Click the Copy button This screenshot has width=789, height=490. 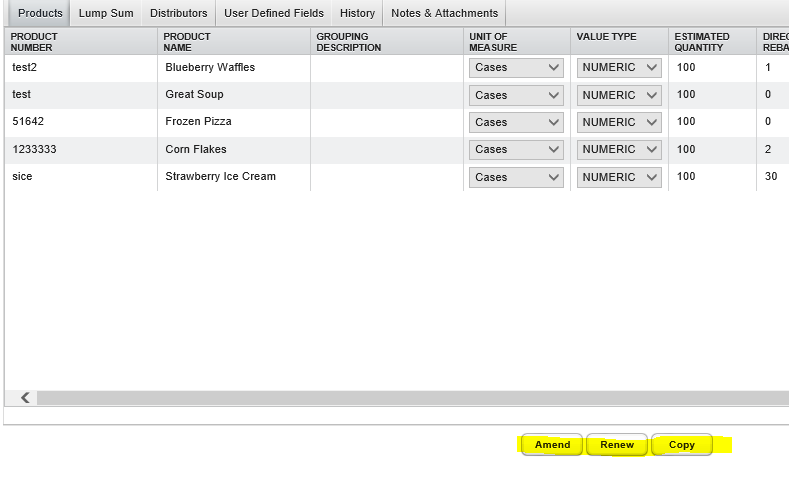[682, 445]
